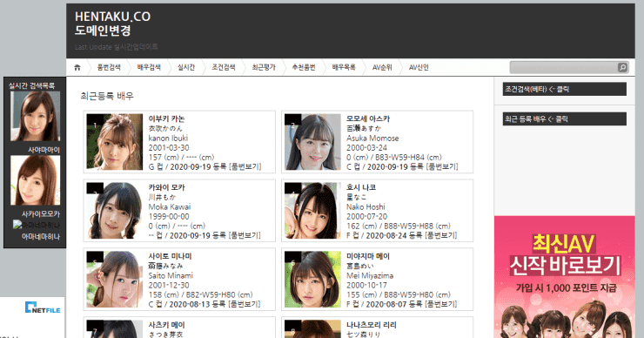Open thumbnail of 카와이 모카
Screen dimensions: 644x338
(115, 211)
